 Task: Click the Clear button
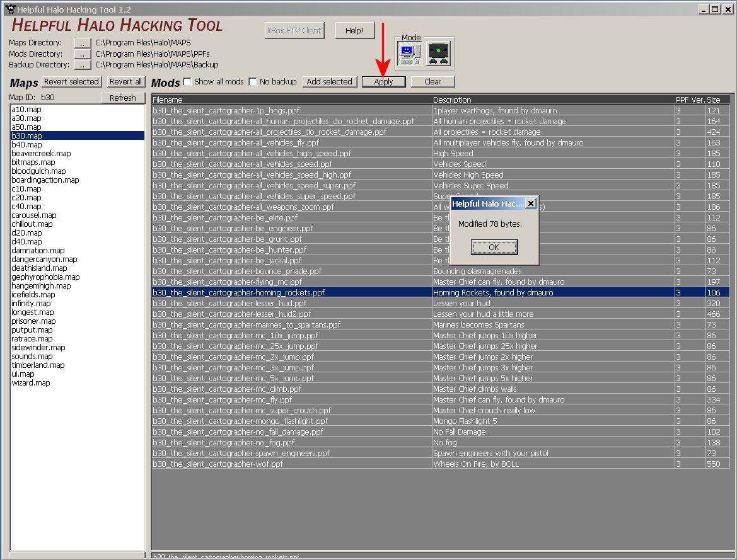point(432,82)
